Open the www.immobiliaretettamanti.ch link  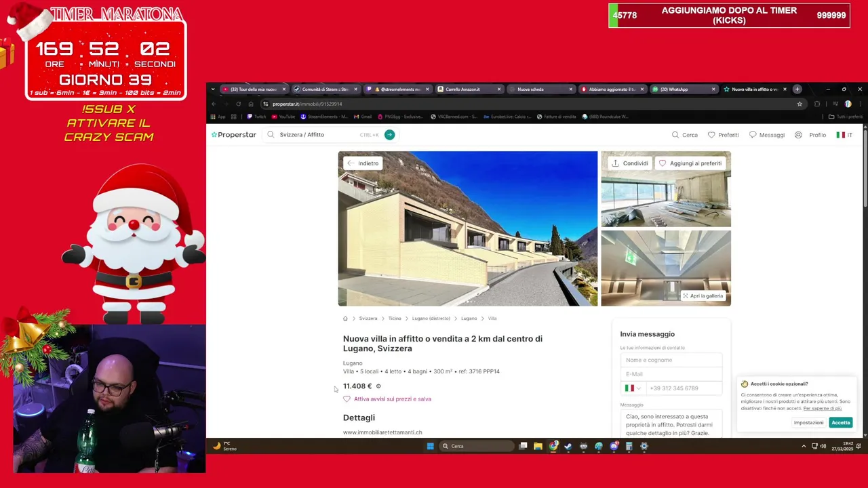point(382,432)
